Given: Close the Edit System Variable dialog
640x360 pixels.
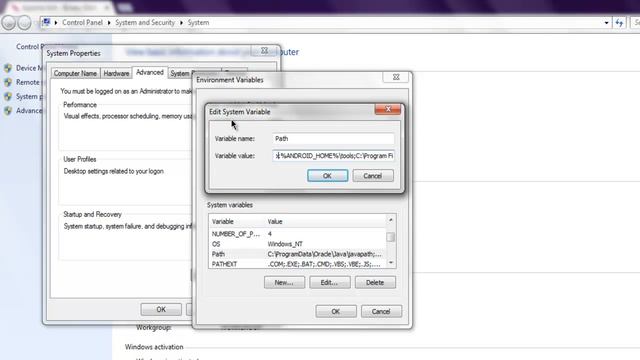Looking at the screenshot, I should tap(388, 109).
